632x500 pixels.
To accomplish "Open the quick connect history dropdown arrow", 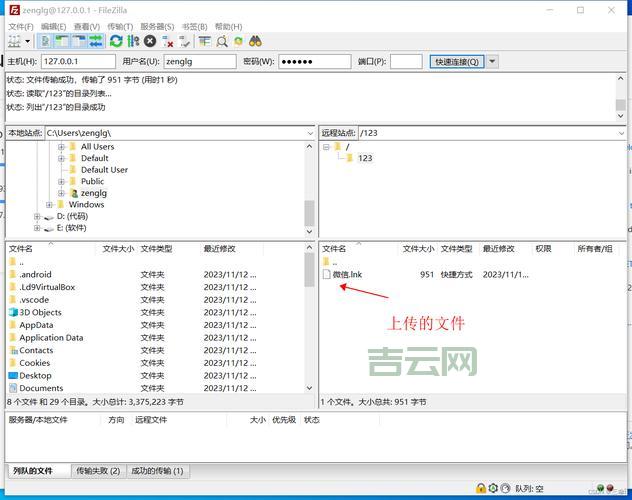I will click(x=492, y=61).
